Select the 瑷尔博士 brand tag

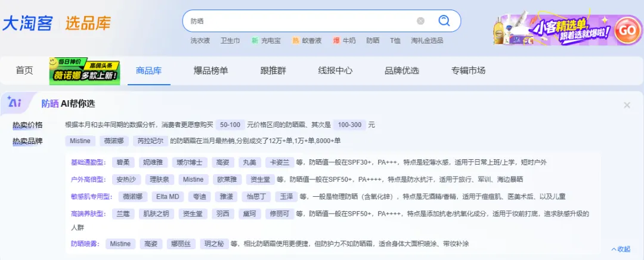click(x=190, y=162)
